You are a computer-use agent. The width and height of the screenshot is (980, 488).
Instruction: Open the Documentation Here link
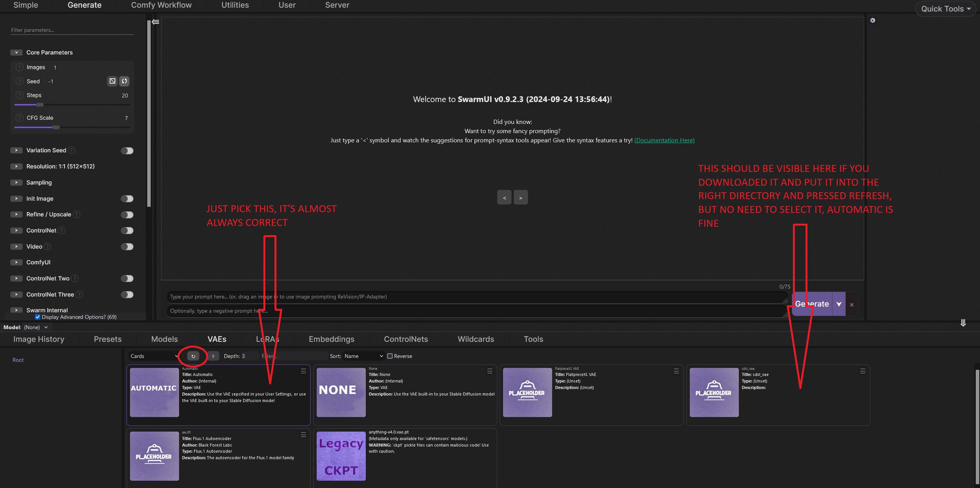664,140
